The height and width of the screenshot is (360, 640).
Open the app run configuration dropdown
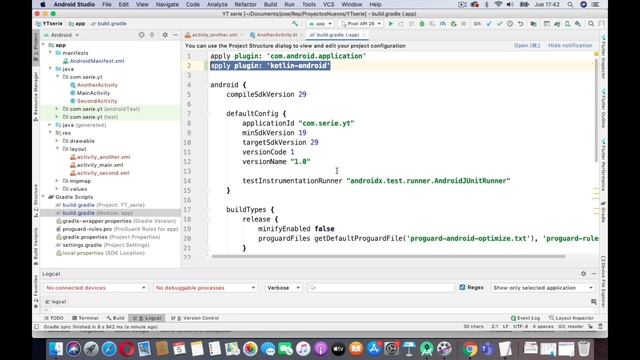click(x=320, y=24)
